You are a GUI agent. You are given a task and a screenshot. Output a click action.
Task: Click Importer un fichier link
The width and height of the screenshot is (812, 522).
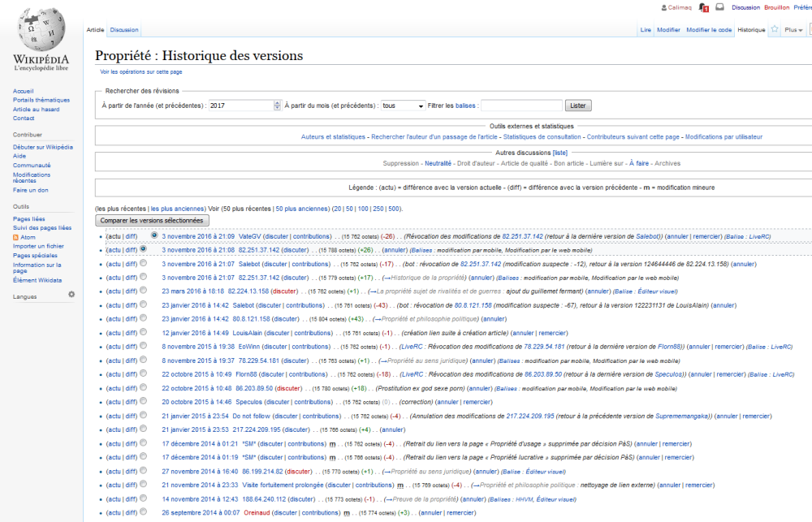tap(38, 247)
